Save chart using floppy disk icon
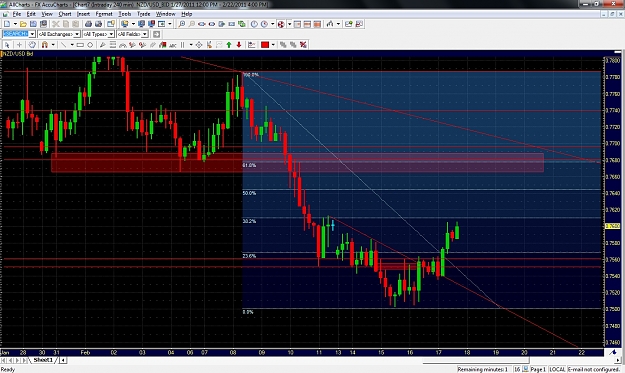This screenshot has height=373, width=625. tap(33, 24)
